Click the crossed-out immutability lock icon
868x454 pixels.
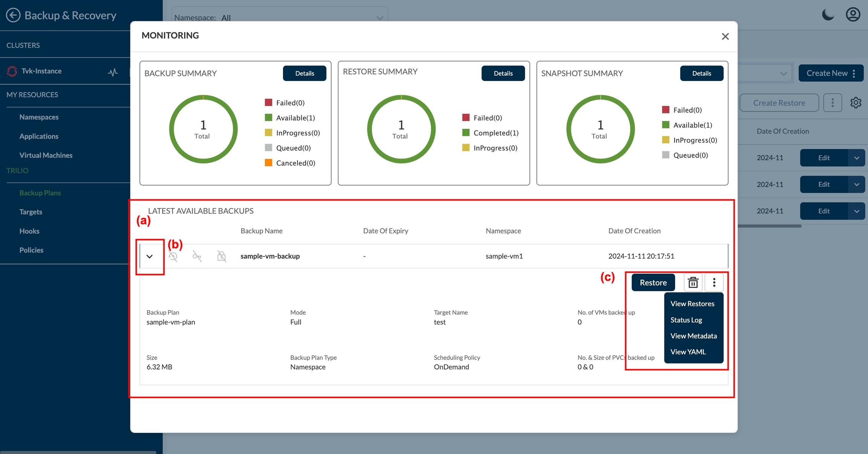coord(222,256)
